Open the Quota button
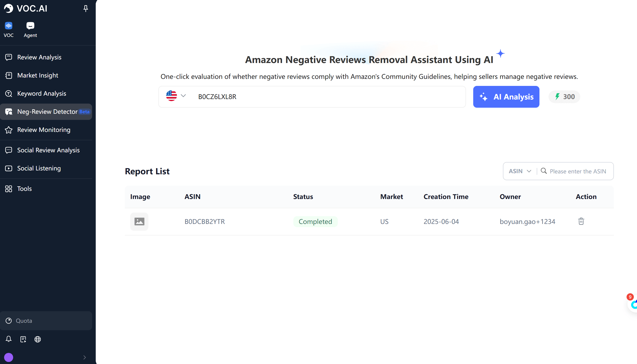The width and height of the screenshot is (637, 364). click(x=46, y=321)
